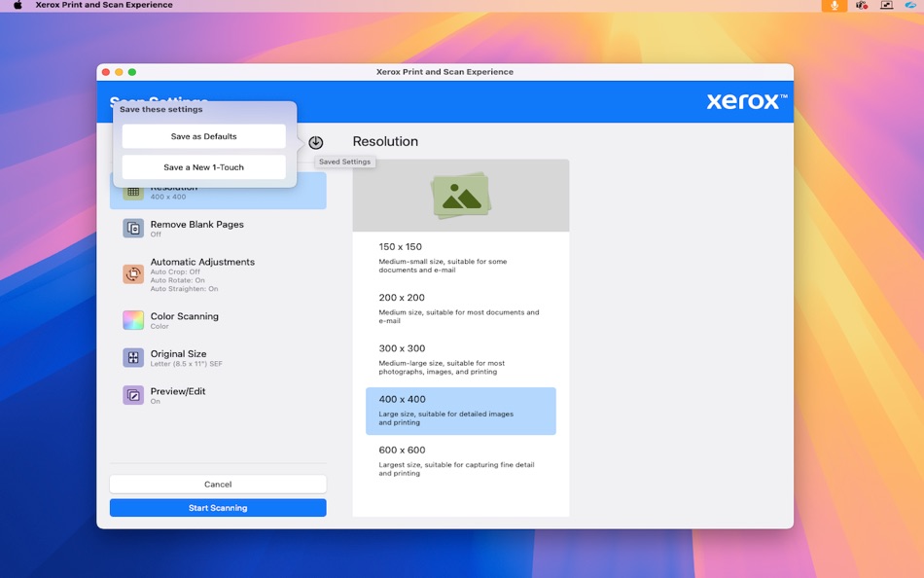The height and width of the screenshot is (578, 924).
Task: Click 'Auto Rotate: On' text
Action: coord(177,280)
